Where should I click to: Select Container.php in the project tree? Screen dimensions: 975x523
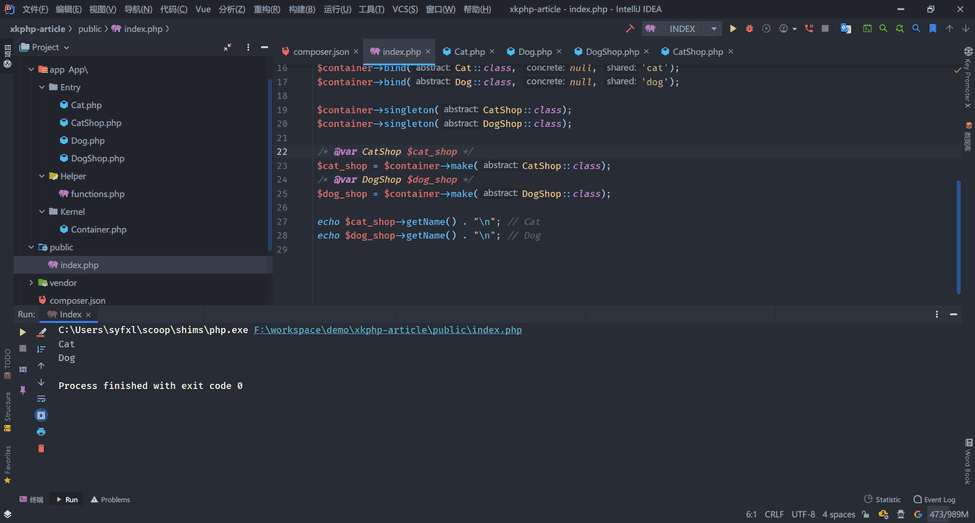[x=98, y=230]
